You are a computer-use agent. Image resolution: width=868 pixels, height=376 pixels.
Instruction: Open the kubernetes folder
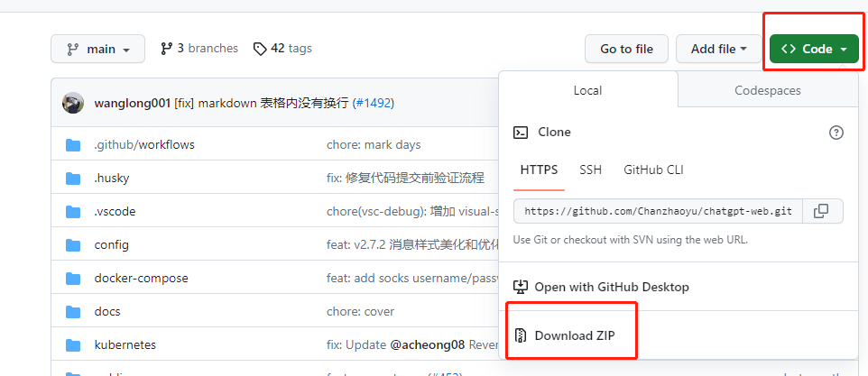(125, 345)
